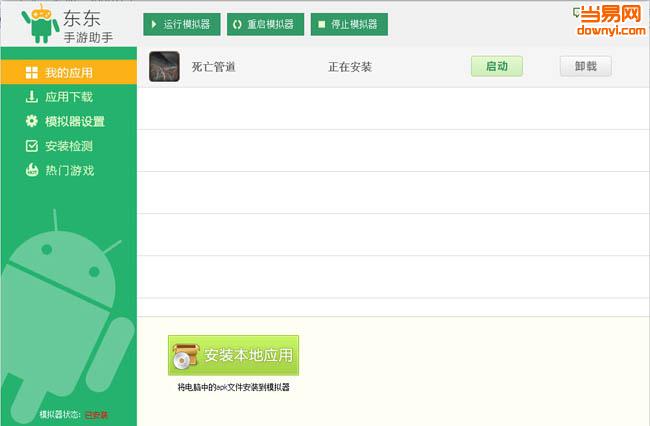Open the 热门游戏 sidebar tab
The image size is (650, 426).
(69, 170)
